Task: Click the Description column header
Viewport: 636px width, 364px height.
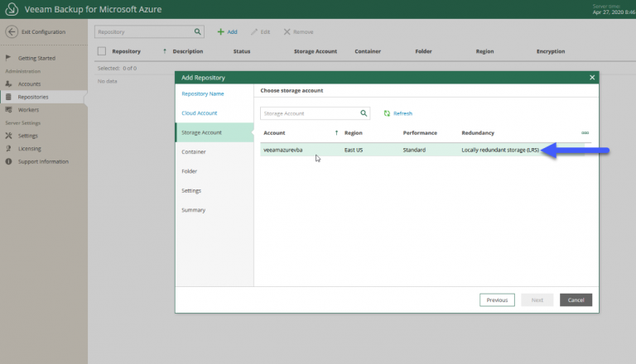Action: coord(188,51)
